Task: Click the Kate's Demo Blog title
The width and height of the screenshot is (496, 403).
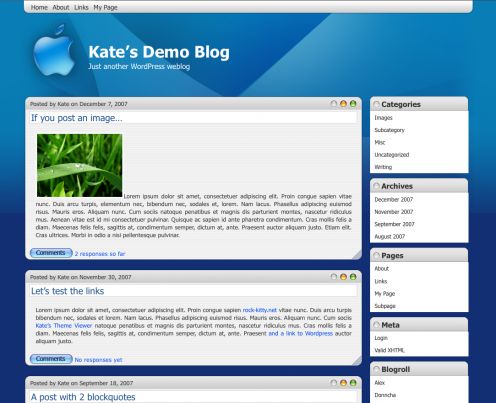Action: pos(159,52)
